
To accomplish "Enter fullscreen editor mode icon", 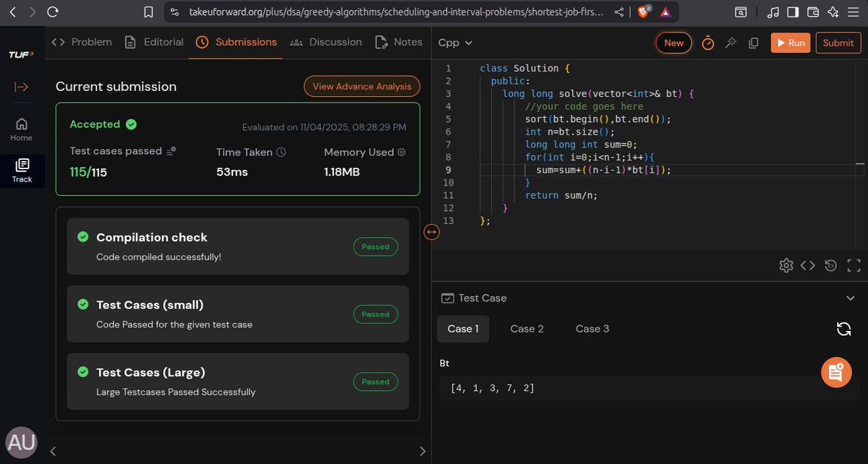I will pos(854,265).
